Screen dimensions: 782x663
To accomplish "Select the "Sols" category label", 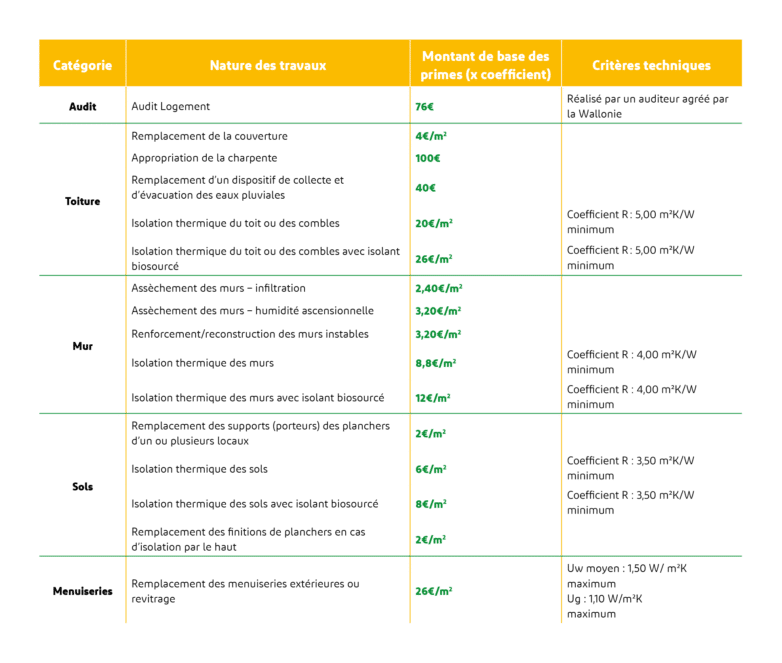I will [82, 486].
